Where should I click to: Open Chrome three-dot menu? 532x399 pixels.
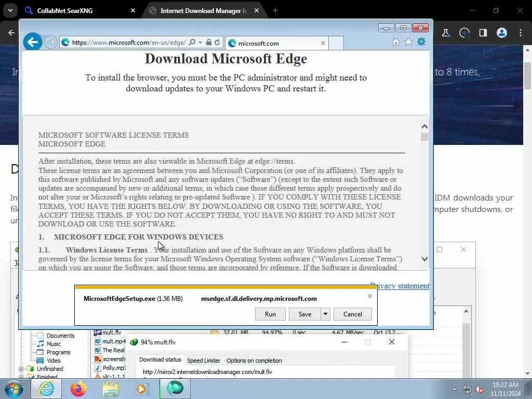tap(521, 33)
